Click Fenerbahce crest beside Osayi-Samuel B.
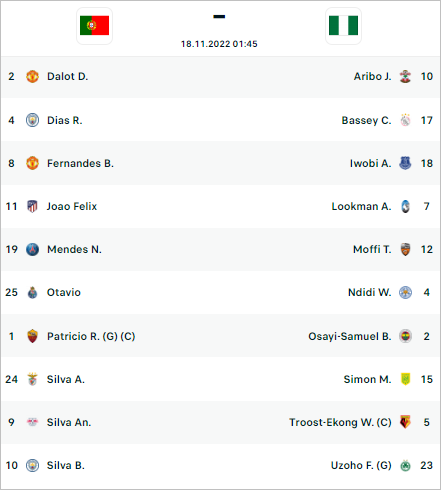Screen dimensions: 441x490 tap(405, 336)
